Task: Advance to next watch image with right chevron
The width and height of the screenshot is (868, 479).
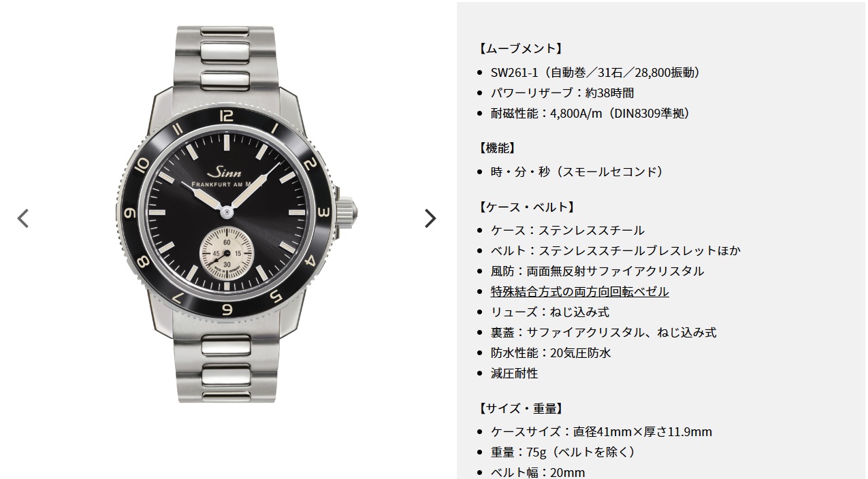Action: point(430,218)
